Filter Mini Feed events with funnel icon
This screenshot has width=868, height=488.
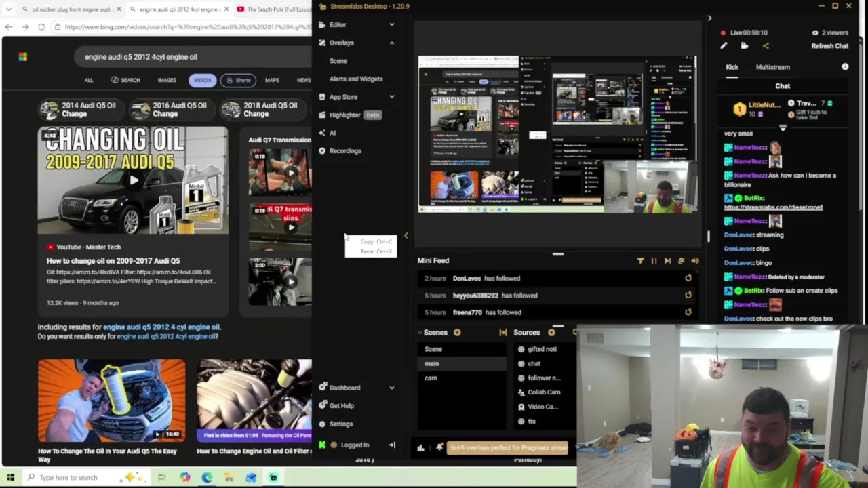tap(640, 260)
